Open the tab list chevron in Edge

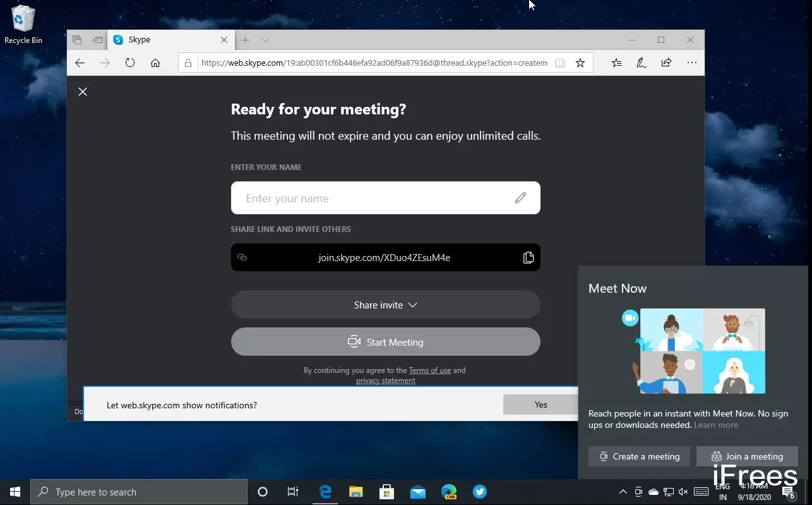(x=265, y=39)
